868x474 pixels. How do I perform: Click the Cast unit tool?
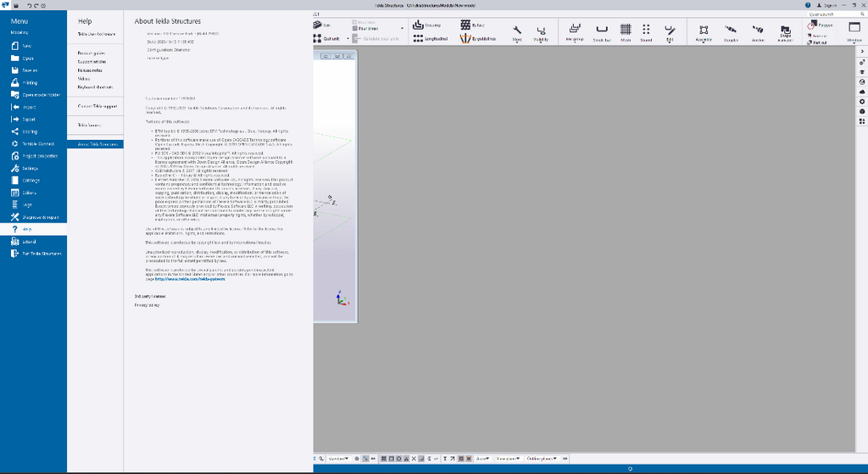pyautogui.click(x=326, y=39)
